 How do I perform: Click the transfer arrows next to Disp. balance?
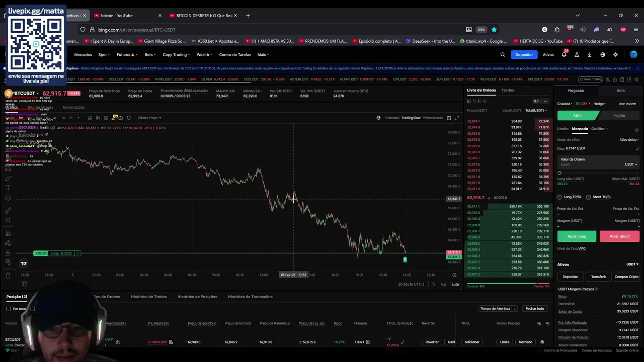coord(637,149)
